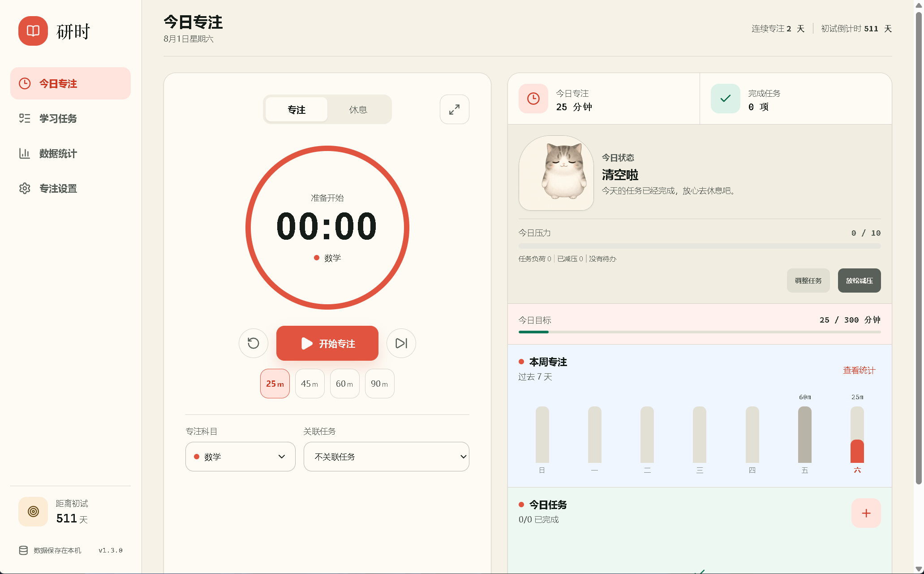Click the v1.3.0 version label
The height and width of the screenshot is (574, 924).
pos(111,550)
